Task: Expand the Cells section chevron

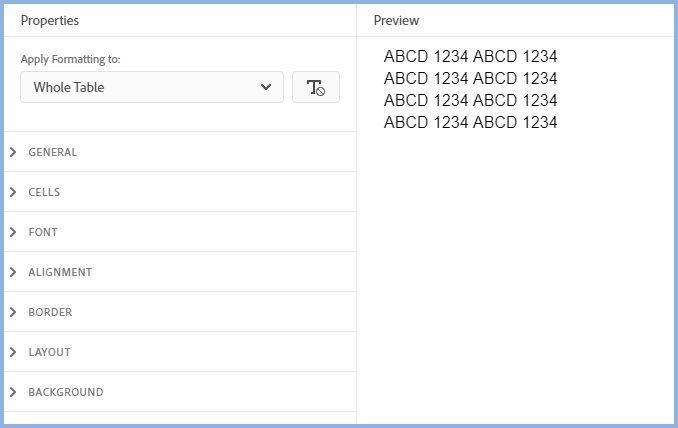Action: [x=13, y=192]
